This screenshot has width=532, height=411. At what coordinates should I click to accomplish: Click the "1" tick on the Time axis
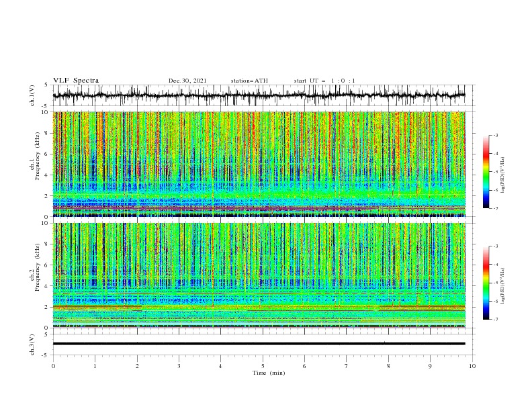pyautogui.click(x=95, y=366)
